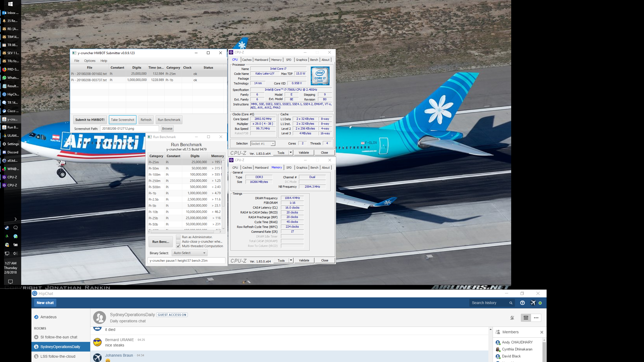Click the Take Screenshot button
This screenshot has width=644, height=362.
click(123, 120)
